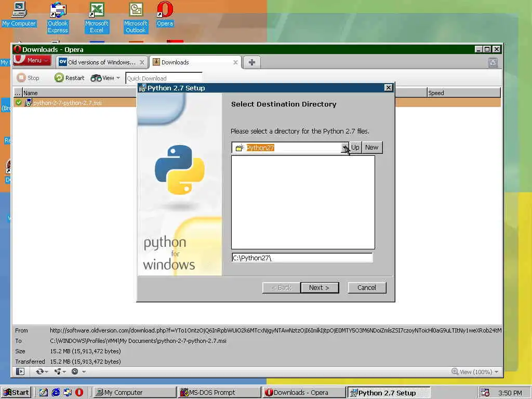Viewport: 532px width, 399px height.
Task: Click the Up directory button
Action: [x=355, y=148]
